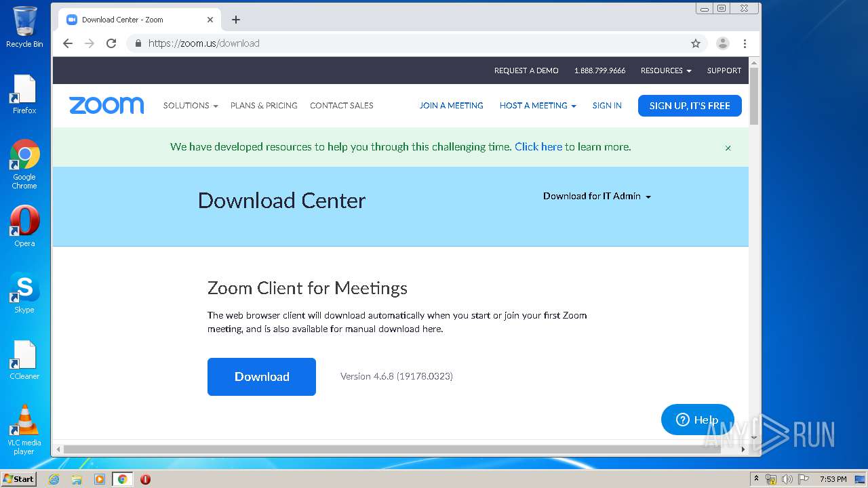The height and width of the screenshot is (488, 868).
Task: Close the Download Center - Zoom tab
Action: click(210, 20)
